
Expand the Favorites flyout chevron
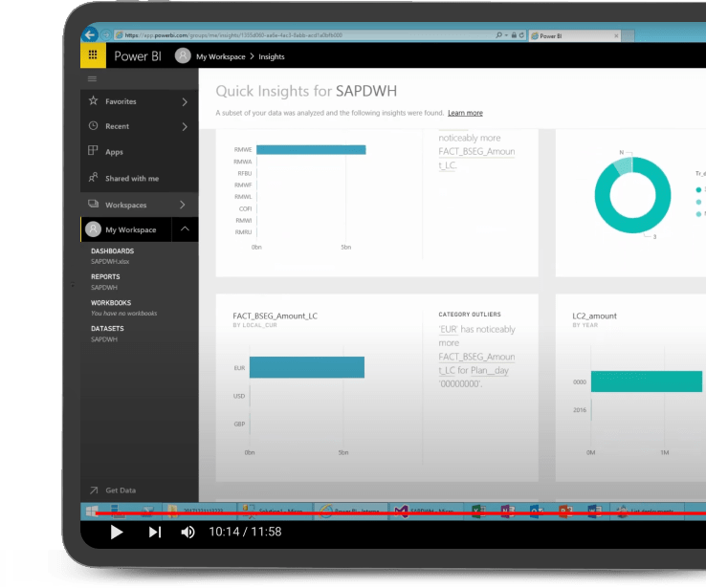coord(185,102)
